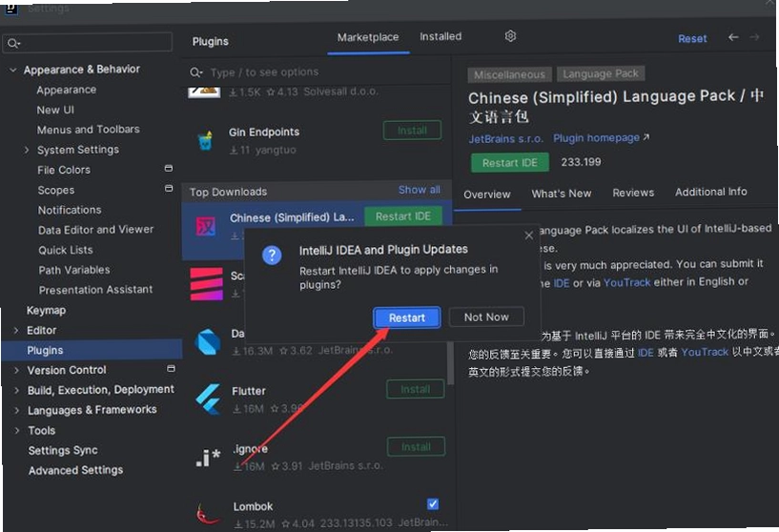The height and width of the screenshot is (532, 779).
Task: Select Path Variables settings item
Action: point(74,270)
